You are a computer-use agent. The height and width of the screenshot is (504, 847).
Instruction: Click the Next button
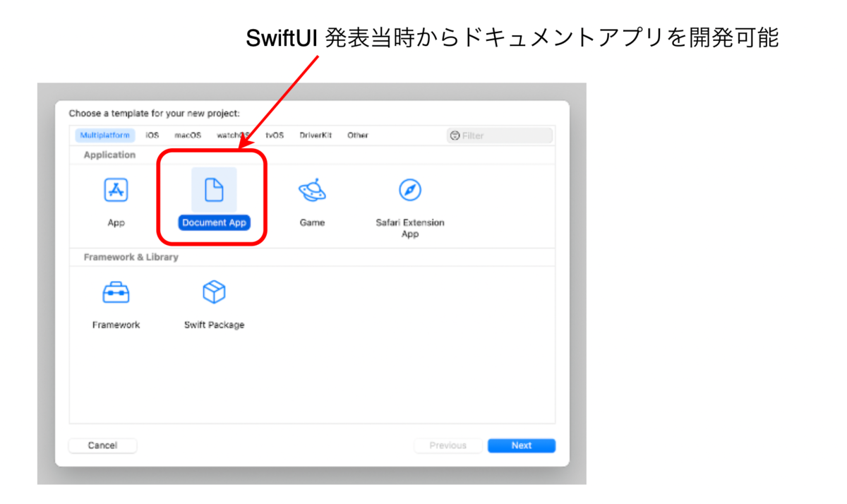click(x=522, y=445)
